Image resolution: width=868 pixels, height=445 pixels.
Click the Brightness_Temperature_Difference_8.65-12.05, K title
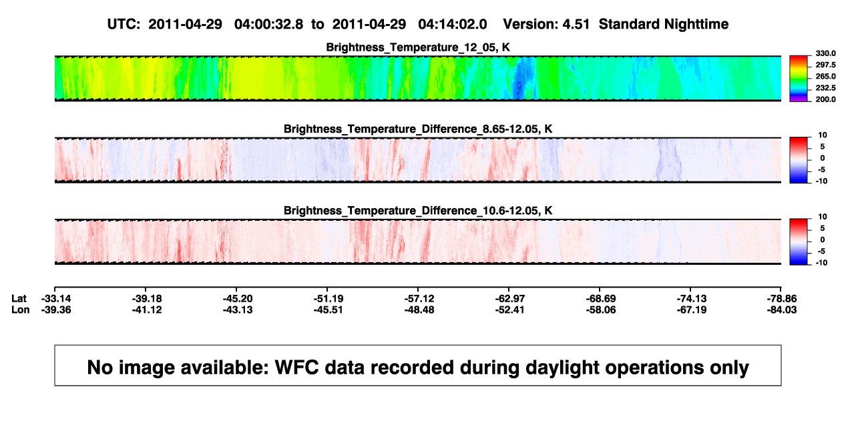pyautogui.click(x=417, y=129)
